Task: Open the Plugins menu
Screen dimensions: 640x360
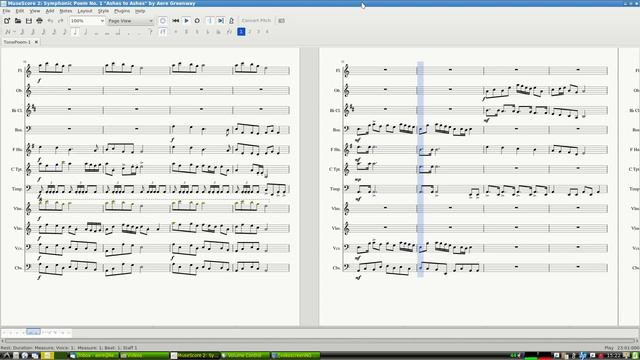Action: [122, 11]
